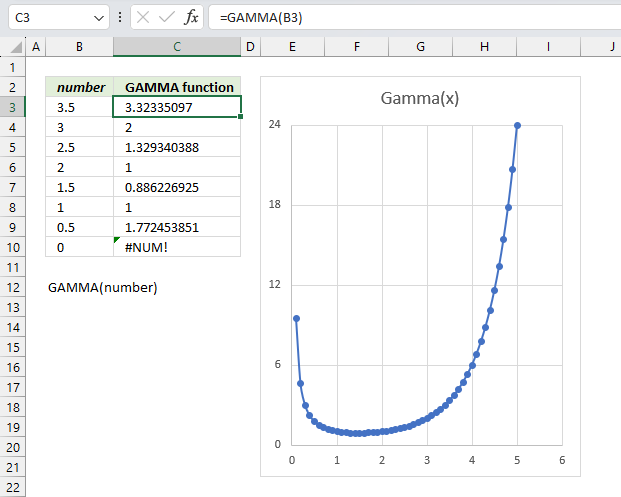The height and width of the screenshot is (497, 621).
Task: Select cell with value 3.32335097
Action: [x=177, y=107]
